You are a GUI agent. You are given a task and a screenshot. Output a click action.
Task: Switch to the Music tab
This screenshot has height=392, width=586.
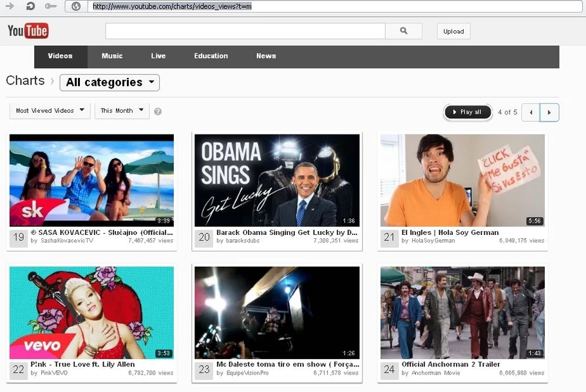click(x=112, y=56)
